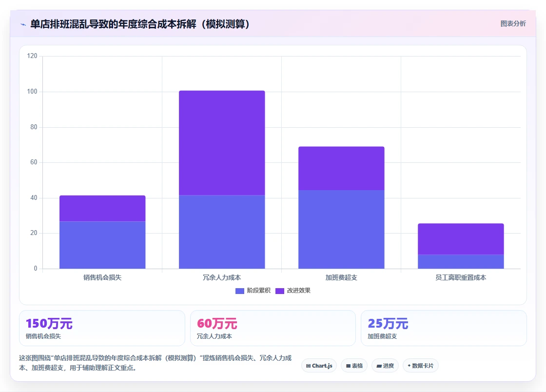
Task: Click the 改进效果 legend label
Action: point(299,291)
